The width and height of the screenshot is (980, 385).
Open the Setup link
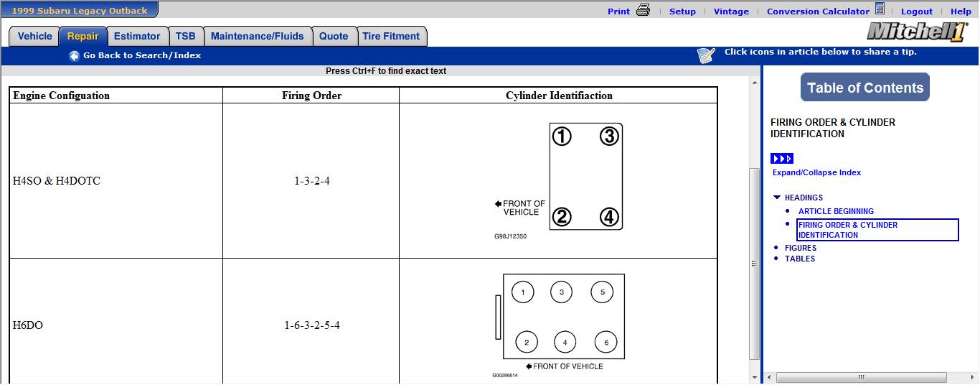[682, 11]
